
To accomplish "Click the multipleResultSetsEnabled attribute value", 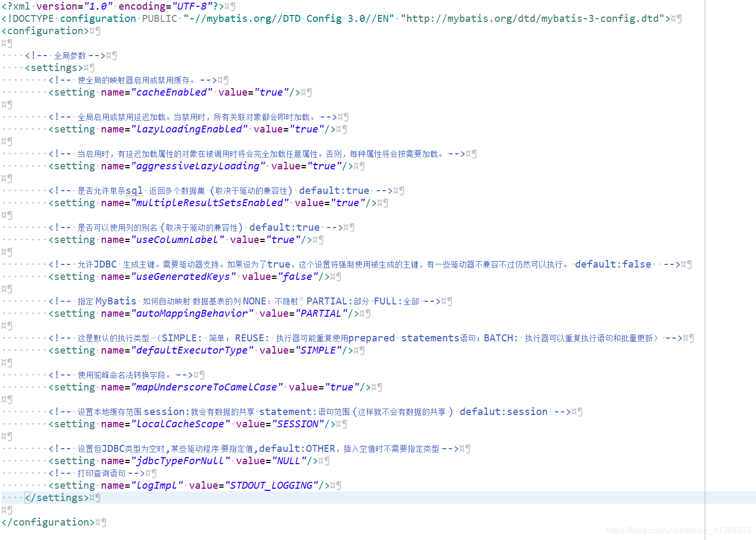I will pyautogui.click(x=210, y=203).
